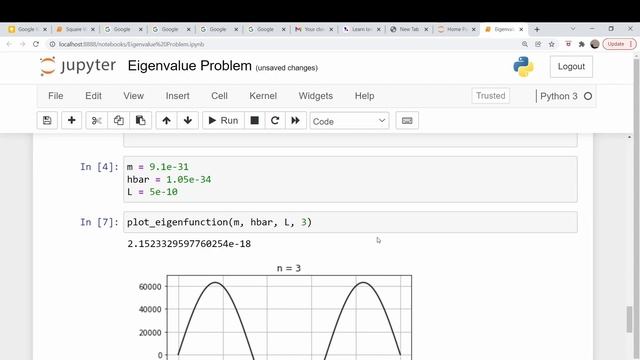
Task: Close the Gmail tab
Action: [331, 29]
